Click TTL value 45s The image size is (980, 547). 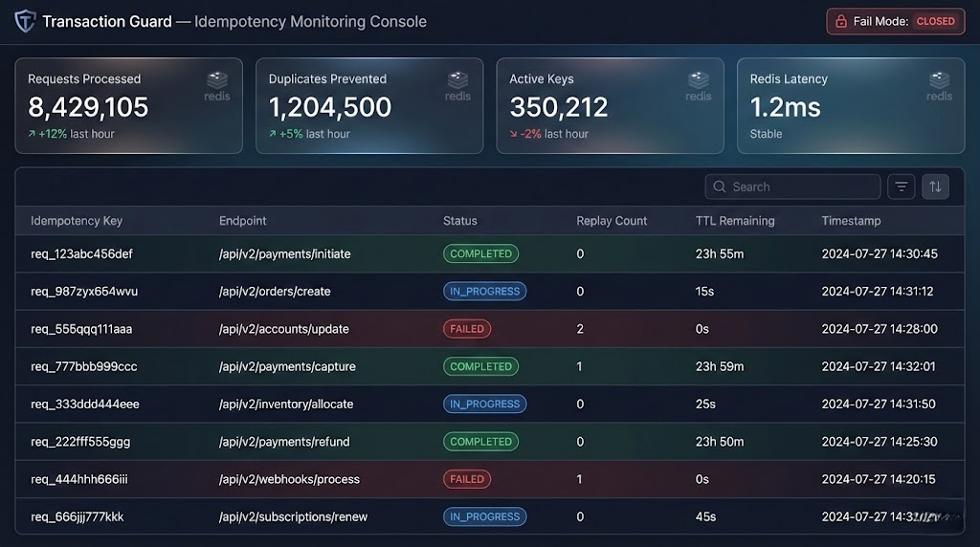[x=705, y=516]
